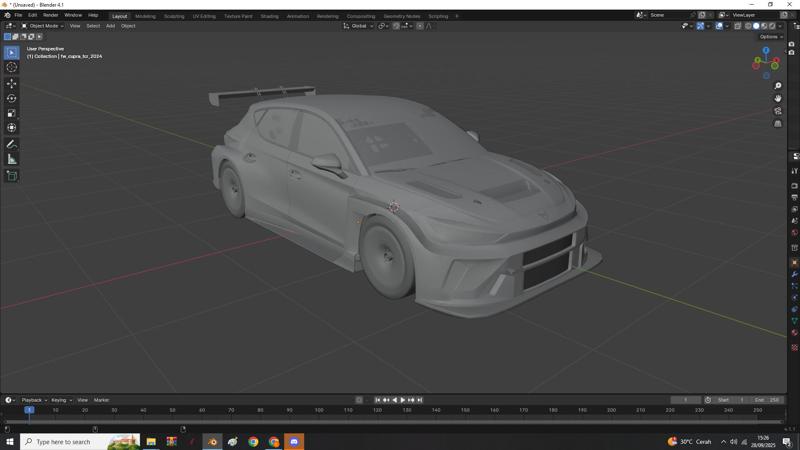Viewport: 800px width, 450px height.
Task: Select the Move tool
Action: [x=12, y=84]
